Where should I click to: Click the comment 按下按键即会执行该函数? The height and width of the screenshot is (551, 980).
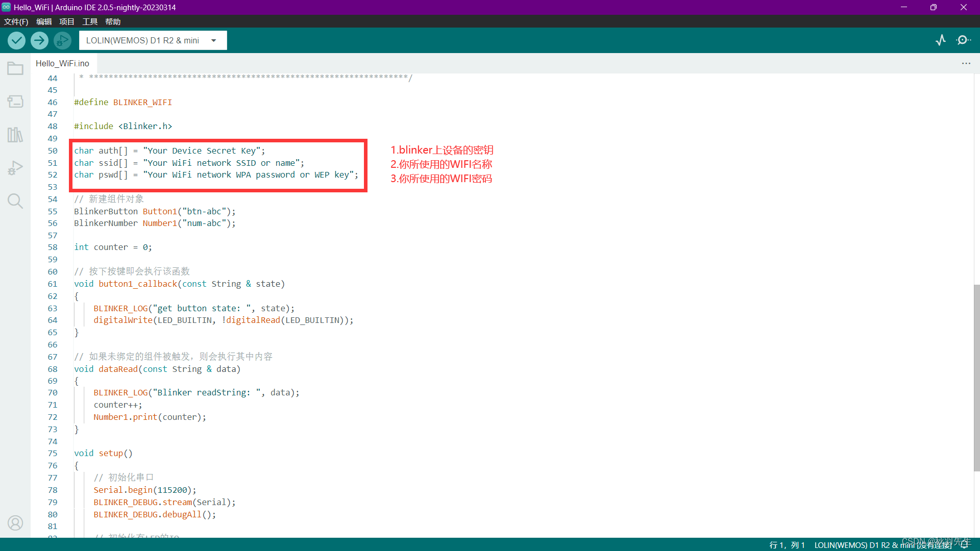pyautogui.click(x=132, y=271)
